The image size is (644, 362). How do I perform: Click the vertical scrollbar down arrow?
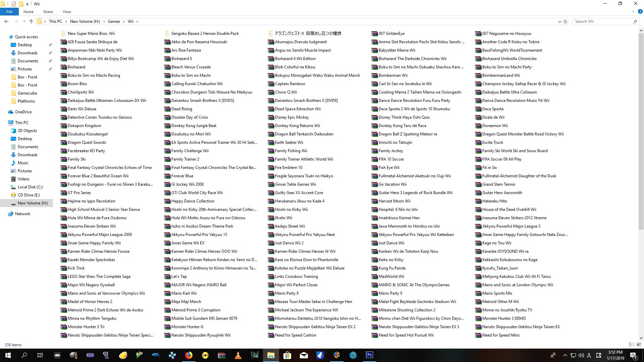(x=641, y=338)
